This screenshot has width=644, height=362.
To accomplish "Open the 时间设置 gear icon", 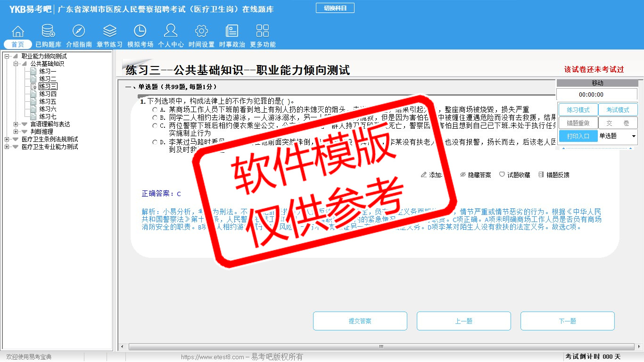I will (201, 32).
